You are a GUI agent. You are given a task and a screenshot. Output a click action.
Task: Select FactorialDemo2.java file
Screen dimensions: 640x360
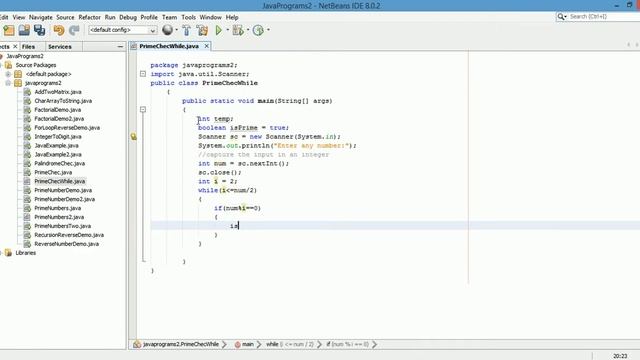point(59,119)
